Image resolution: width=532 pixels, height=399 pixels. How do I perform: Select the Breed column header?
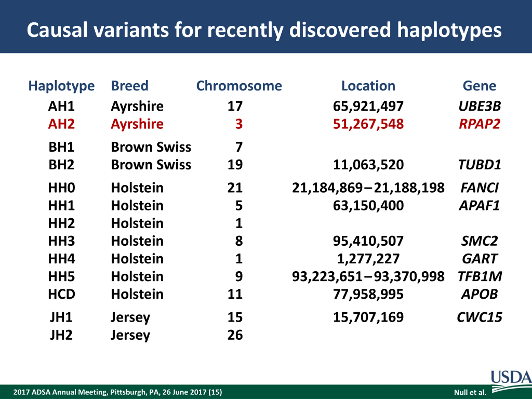[x=130, y=86]
